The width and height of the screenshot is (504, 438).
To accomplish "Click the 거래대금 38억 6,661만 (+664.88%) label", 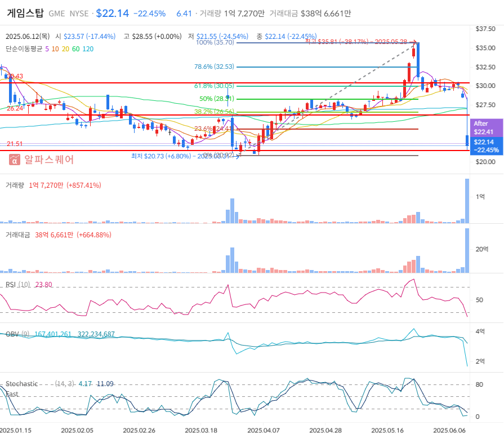I will coord(59,235).
